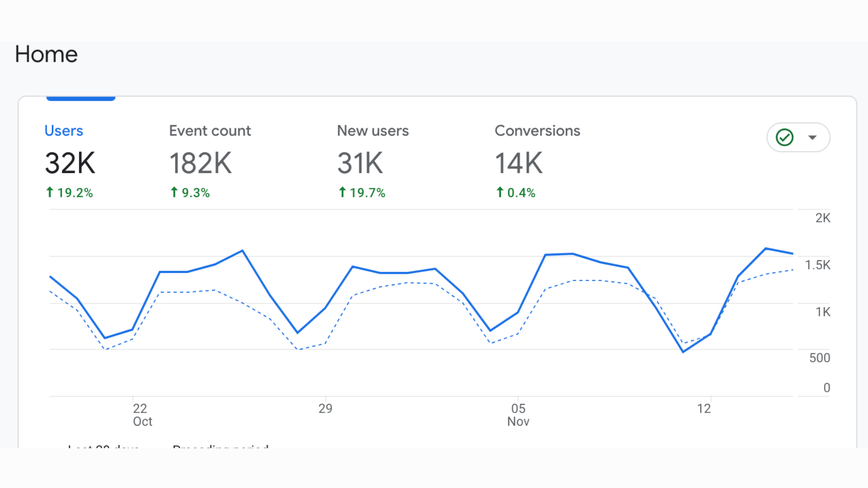This screenshot has width=868, height=488.
Task: Open the dropdown arrow beside the checkmark
Action: click(x=812, y=137)
